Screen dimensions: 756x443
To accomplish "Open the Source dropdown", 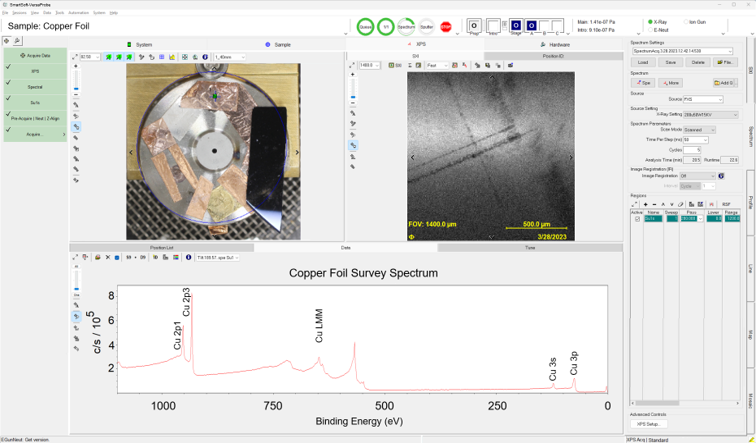I will click(x=703, y=99).
